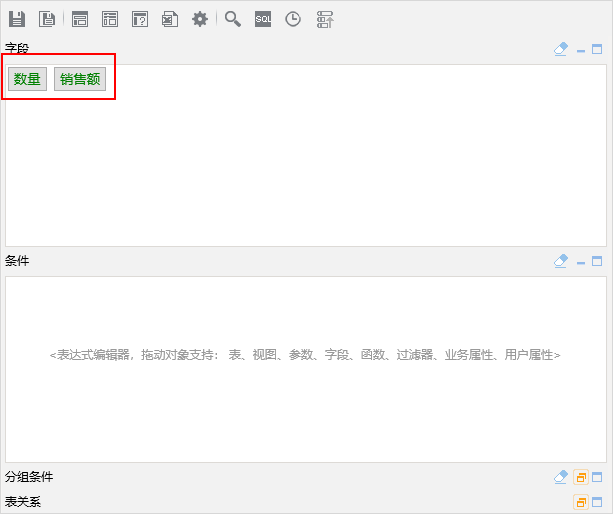Click the field sort arrow icon
Screen dimensions: 613x514
click(x=325, y=19)
